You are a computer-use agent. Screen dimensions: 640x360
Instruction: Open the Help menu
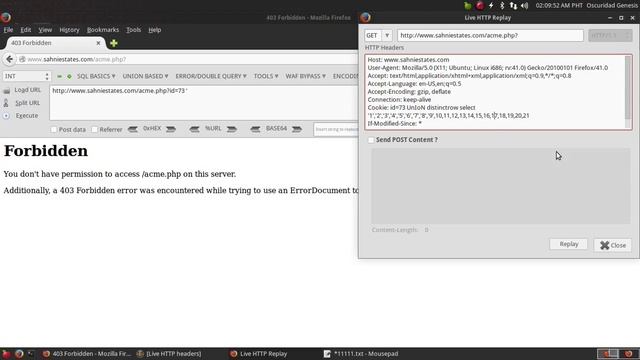(x=155, y=30)
